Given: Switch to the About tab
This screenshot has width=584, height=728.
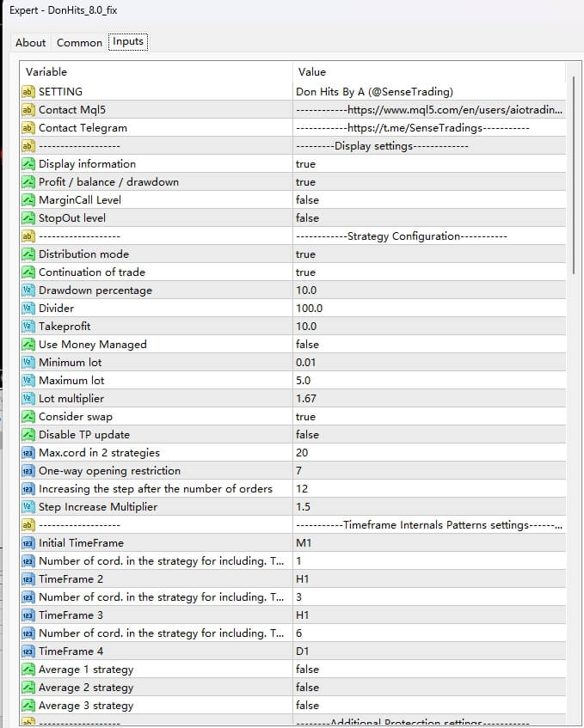Looking at the screenshot, I should tap(30, 42).
